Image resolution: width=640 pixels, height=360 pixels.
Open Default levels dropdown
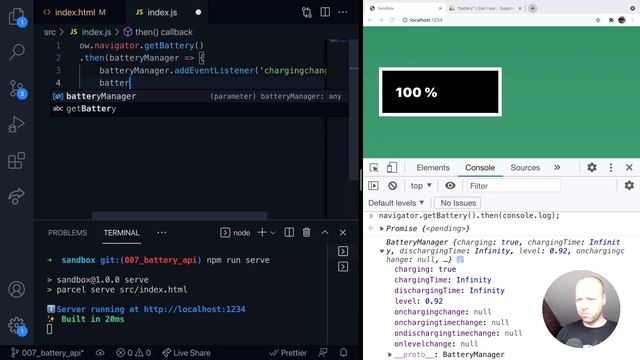pyautogui.click(x=396, y=203)
